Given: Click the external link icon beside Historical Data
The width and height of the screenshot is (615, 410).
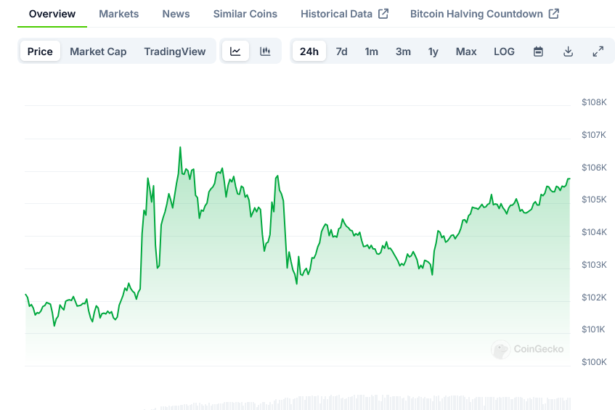Looking at the screenshot, I should [x=383, y=14].
